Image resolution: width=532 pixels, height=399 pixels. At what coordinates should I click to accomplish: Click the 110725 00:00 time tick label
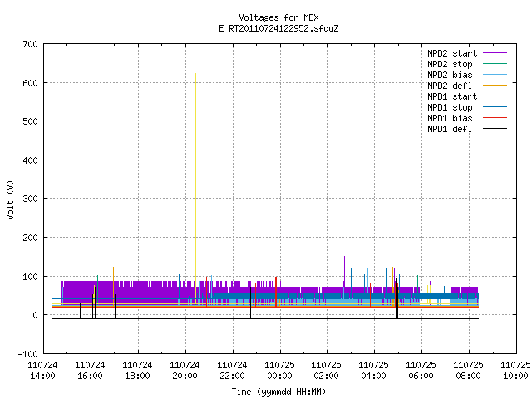coord(279,371)
